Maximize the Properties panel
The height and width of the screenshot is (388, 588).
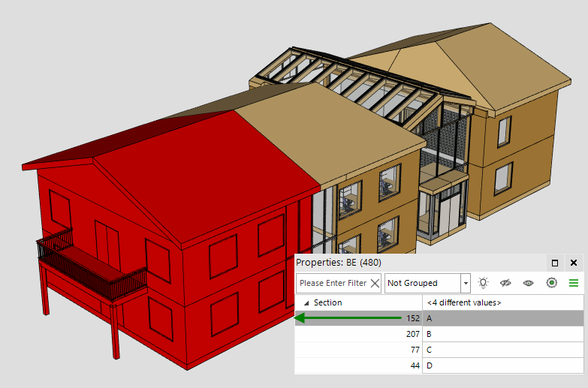click(x=555, y=263)
